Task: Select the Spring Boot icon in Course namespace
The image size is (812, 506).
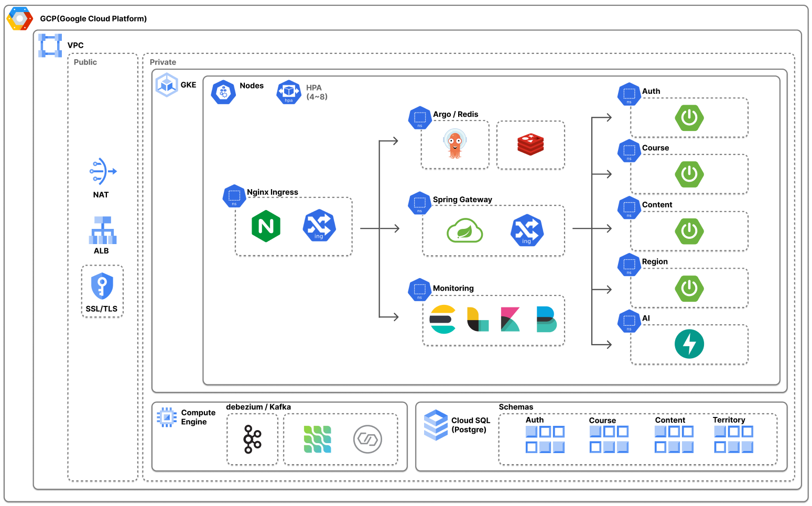Action: [689, 174]
